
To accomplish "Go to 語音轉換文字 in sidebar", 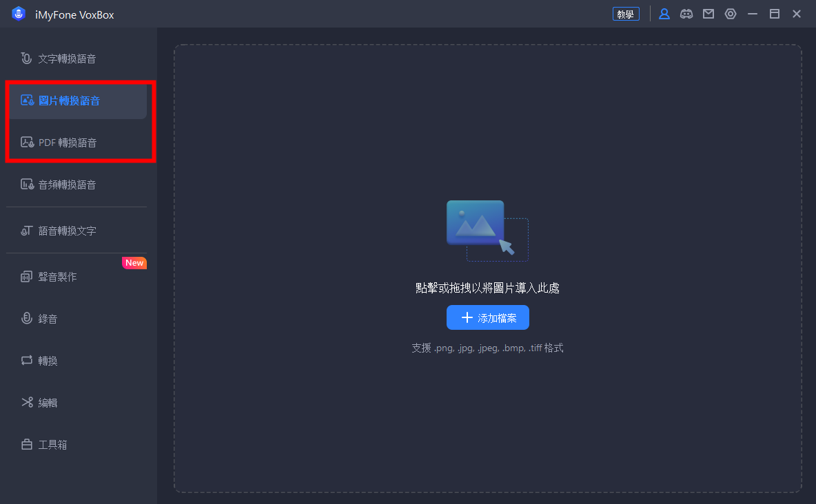I will click(76, 231).
